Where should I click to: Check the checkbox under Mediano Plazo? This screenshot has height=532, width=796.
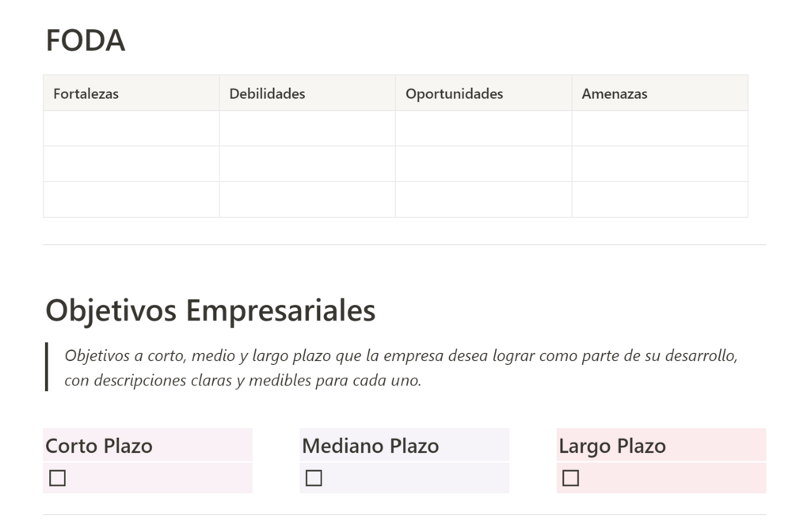(x=314, y=478)
